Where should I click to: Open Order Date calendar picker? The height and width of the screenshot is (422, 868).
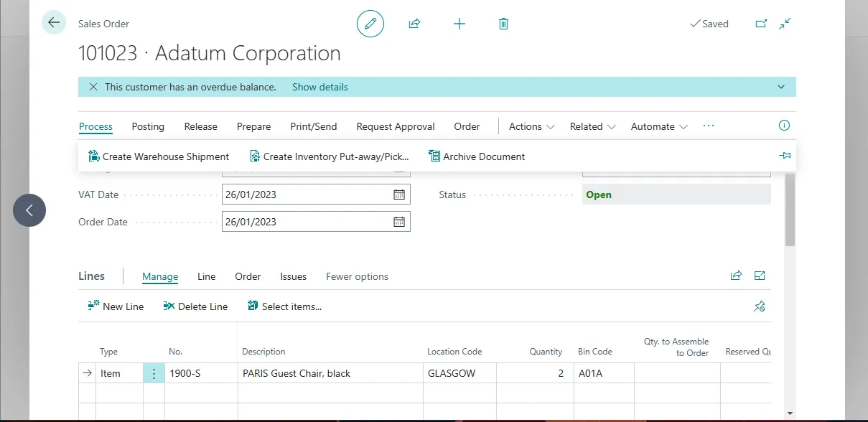(399, 222)
